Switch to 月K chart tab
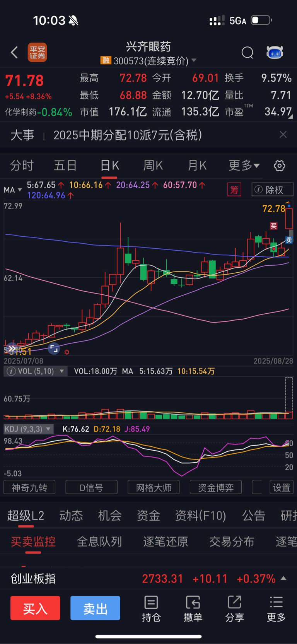The width and height of the screenshot is (297, 644). point(197,166)
